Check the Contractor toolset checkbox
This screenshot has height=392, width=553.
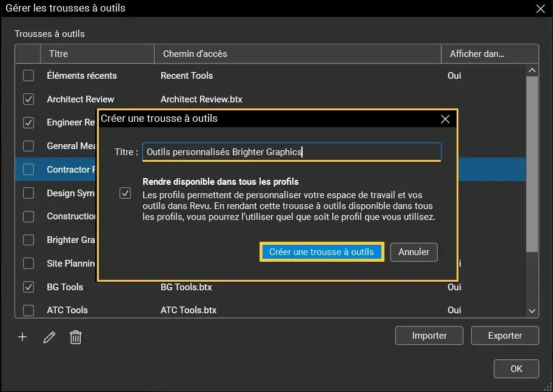click(27, 170)
